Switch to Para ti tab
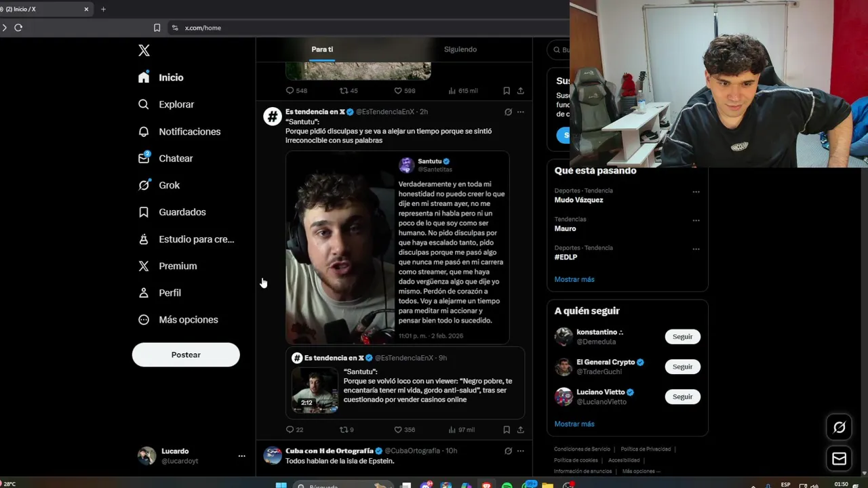Screen dimensions: 868x488 coord(322,49)
